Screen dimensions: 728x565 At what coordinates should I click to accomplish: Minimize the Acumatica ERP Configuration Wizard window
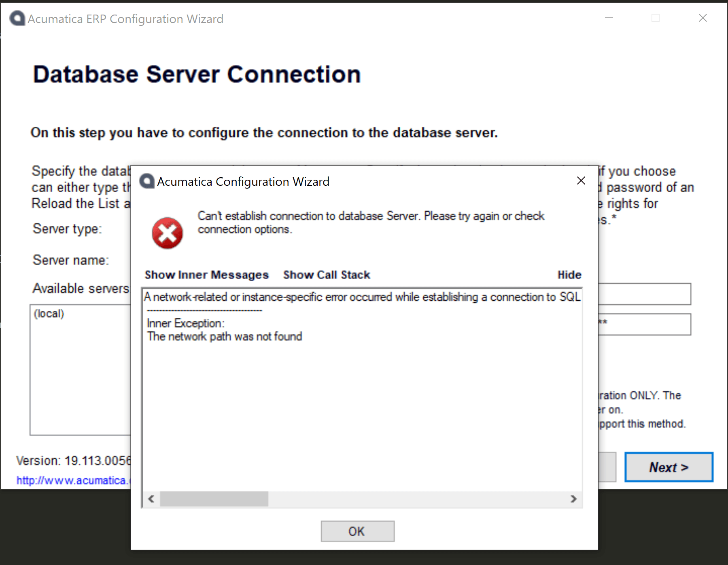pos(609,18)
